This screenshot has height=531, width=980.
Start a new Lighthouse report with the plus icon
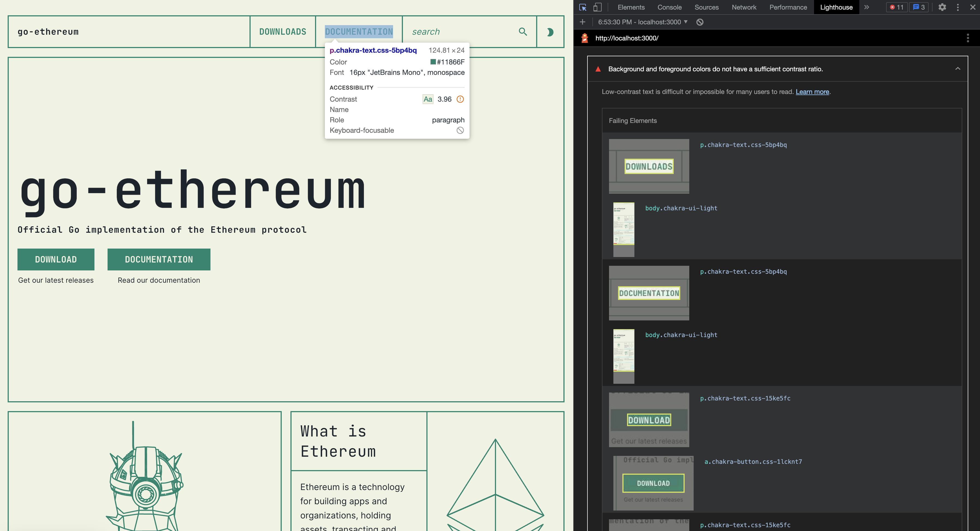582,22
